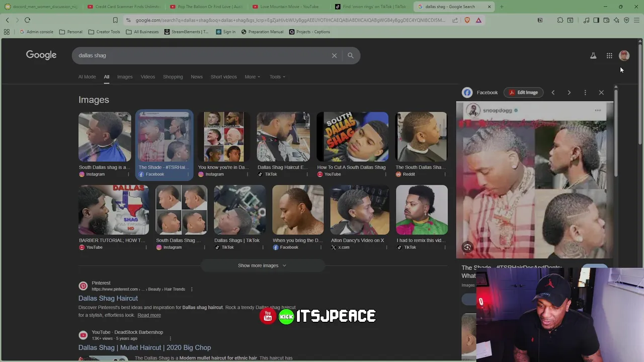Open the Brave VPN shield icon
The width and height of the screenshot is (644, 362).
[x=626, y=20]
